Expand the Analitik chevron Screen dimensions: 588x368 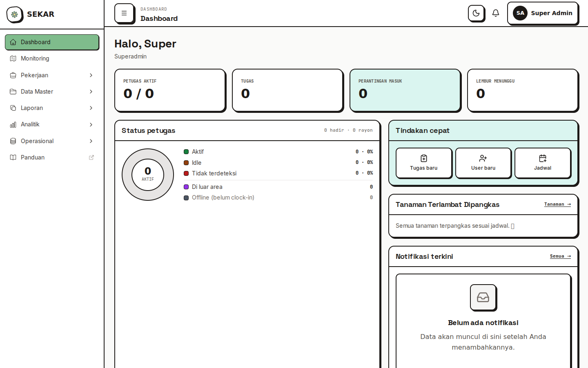pos(91,124)
